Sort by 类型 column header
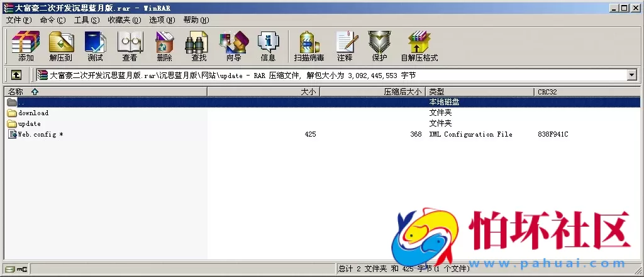Viewport: 644px width, 277px height. tap(480, 92)
